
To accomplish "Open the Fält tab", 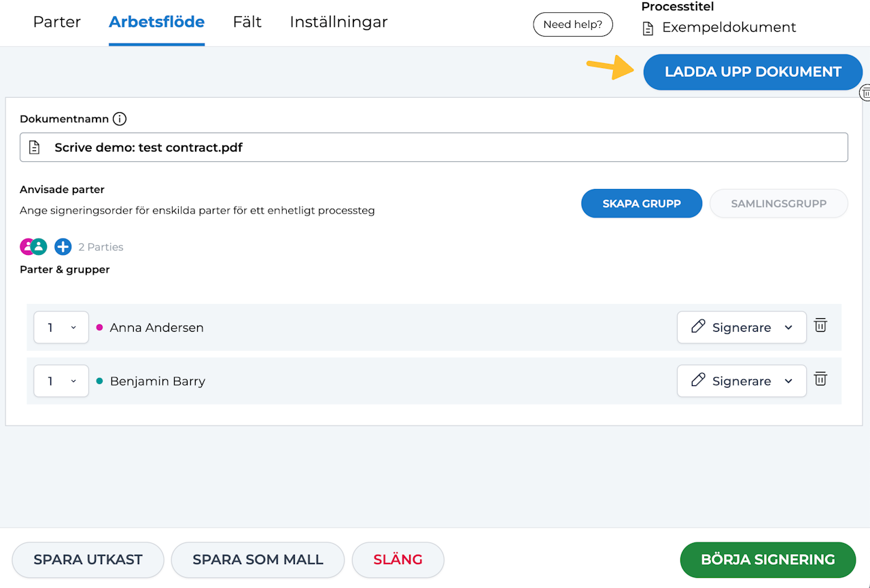I will (247, 22).
